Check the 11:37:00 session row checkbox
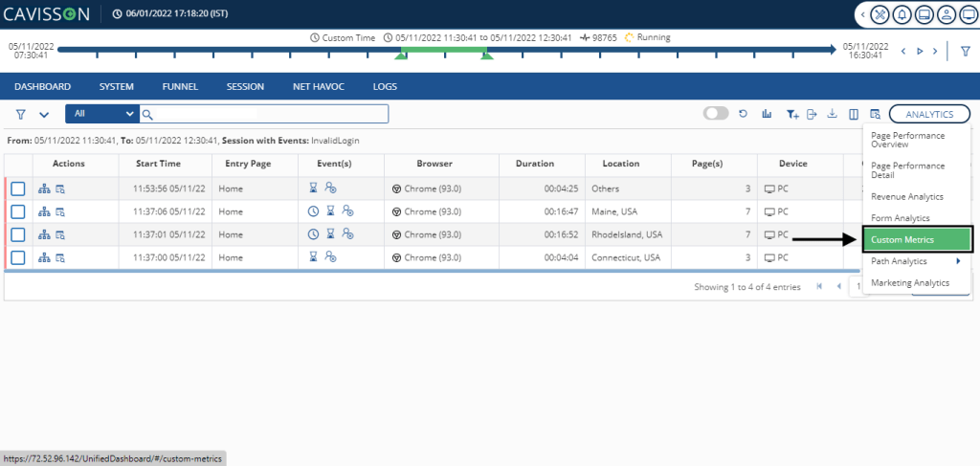Screen dimensions: 980x466 click(x=17, y=257)
